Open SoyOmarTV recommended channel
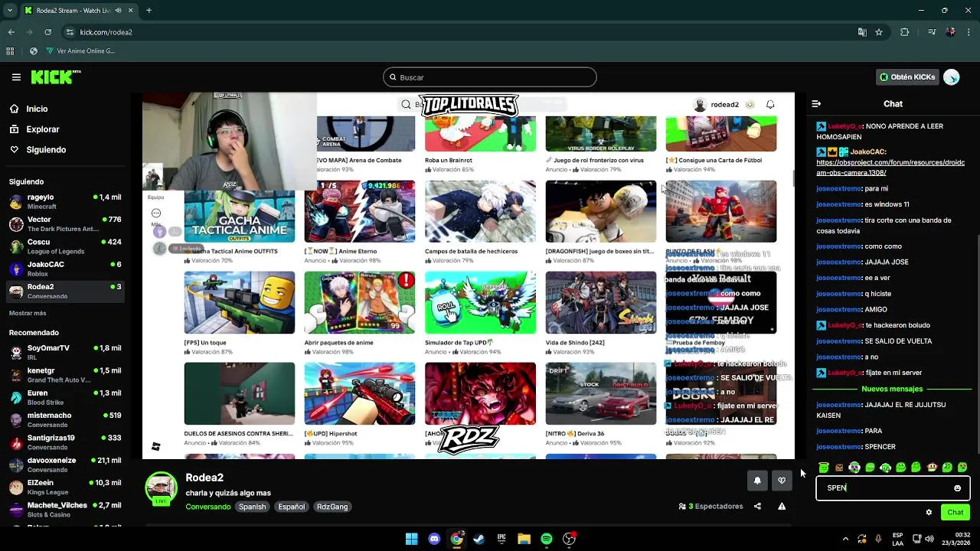This screenshot has height=551, width=980. coord(65,352)
